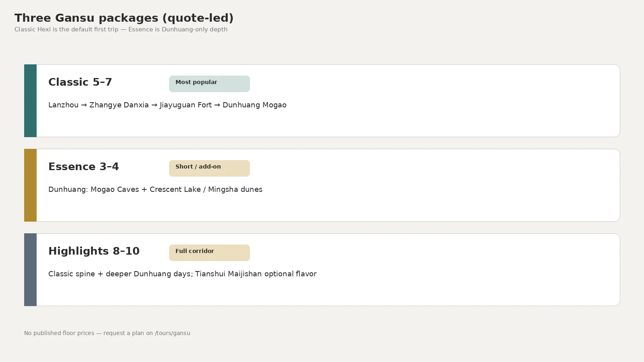
Task: Click the 'Classic spine + deeper Dunhuang days' line
Action: tap(182, 274)
